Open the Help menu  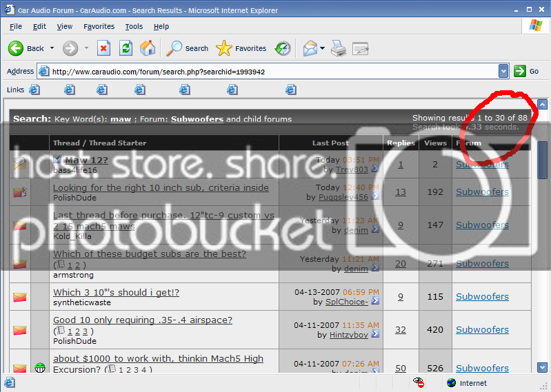point(161,26)
